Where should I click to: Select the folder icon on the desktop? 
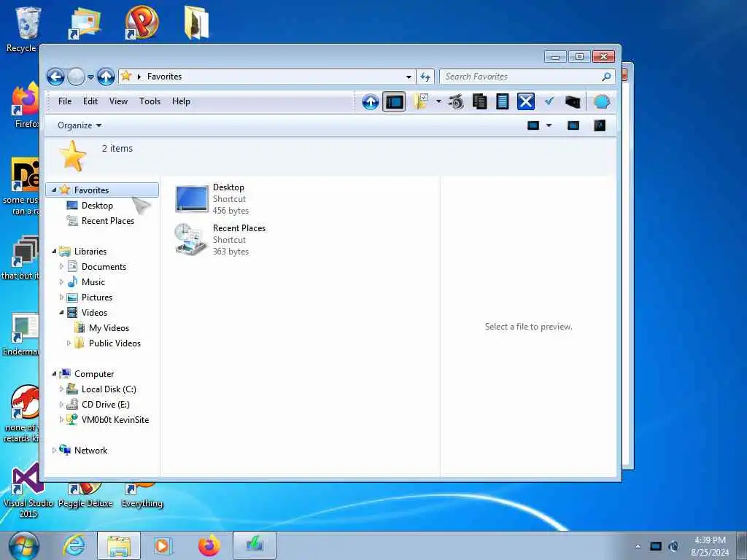[196, 23]
